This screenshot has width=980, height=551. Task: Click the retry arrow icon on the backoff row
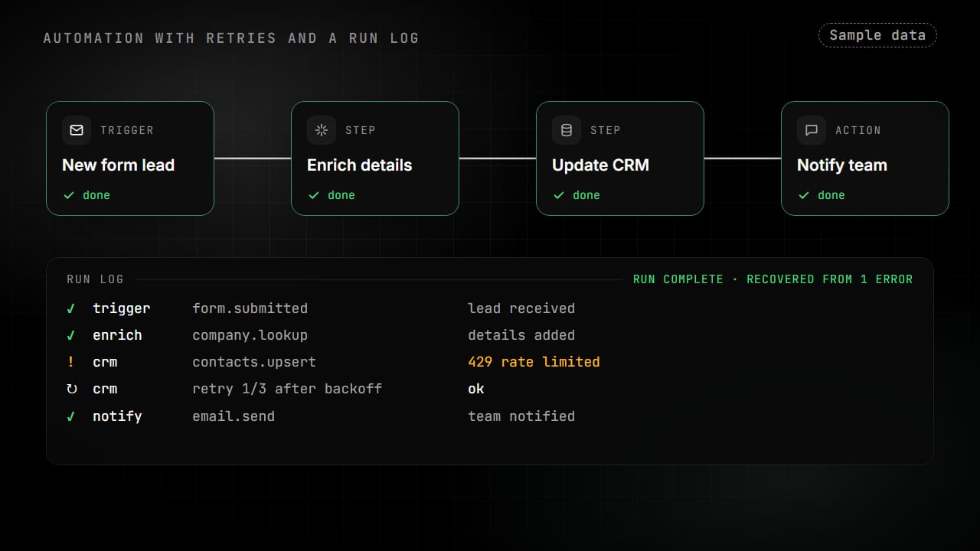[71, 389]
